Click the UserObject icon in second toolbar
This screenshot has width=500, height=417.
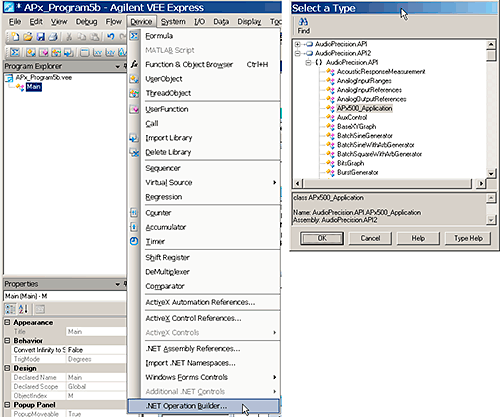coord(31,52)
